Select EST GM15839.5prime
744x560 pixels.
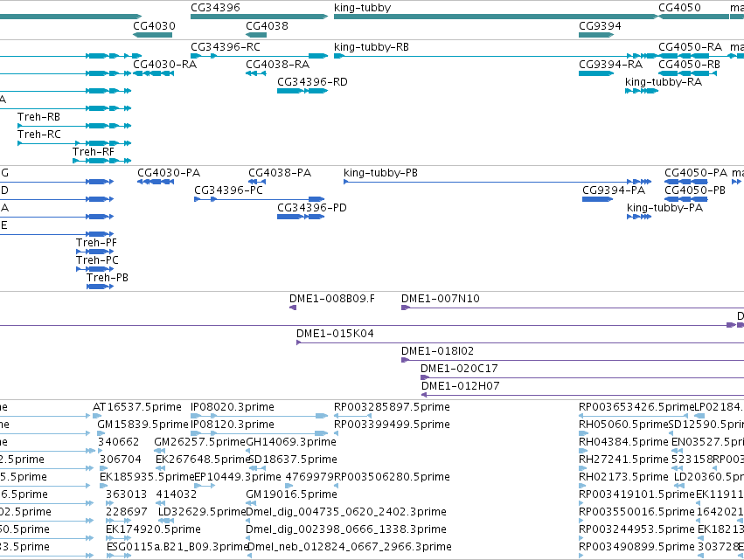(101, 433)
